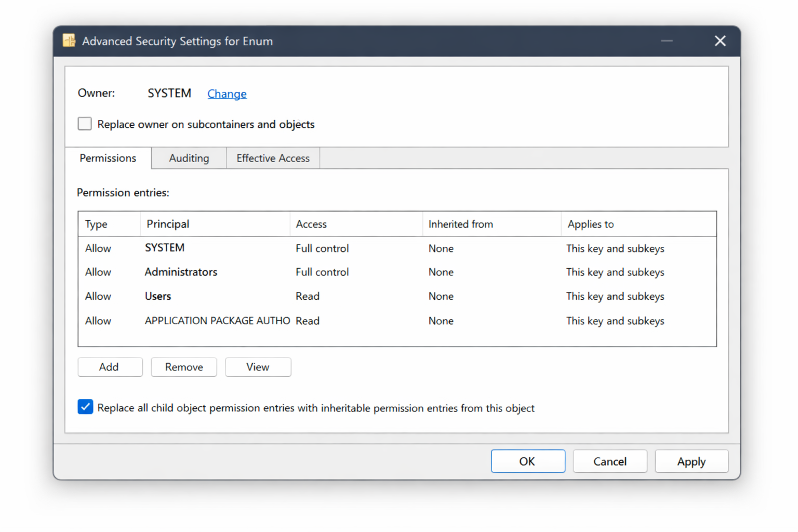798x532 pixels.
Task: Cancel the Advanced Security Settings dialog
Action: pos(609,461)
